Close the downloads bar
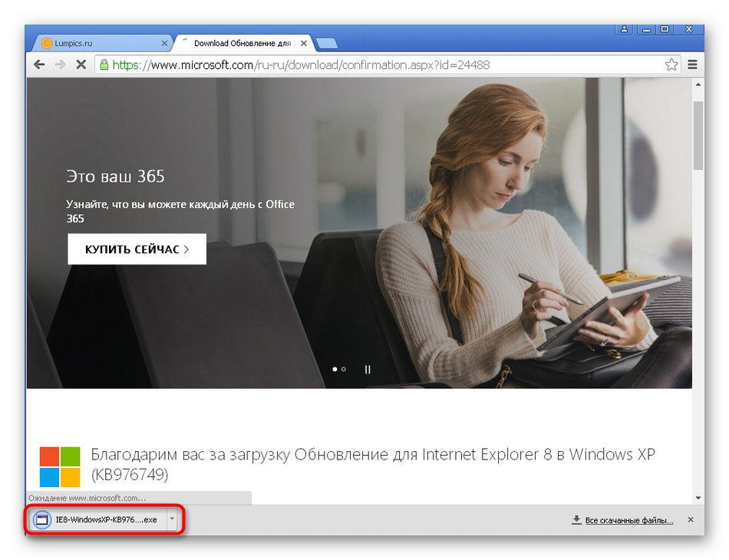The width and height of the screenshot is (729, 560). coord(691,519)
